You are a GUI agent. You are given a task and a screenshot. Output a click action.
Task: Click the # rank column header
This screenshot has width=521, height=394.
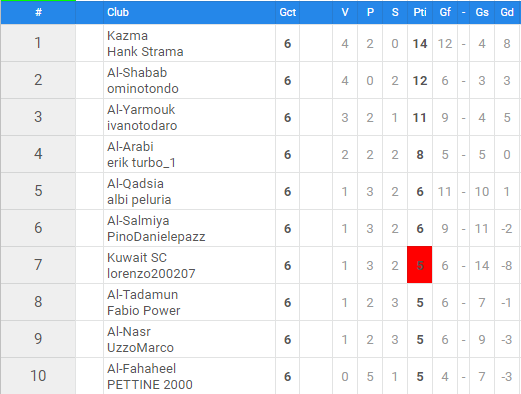pos(38,12)
